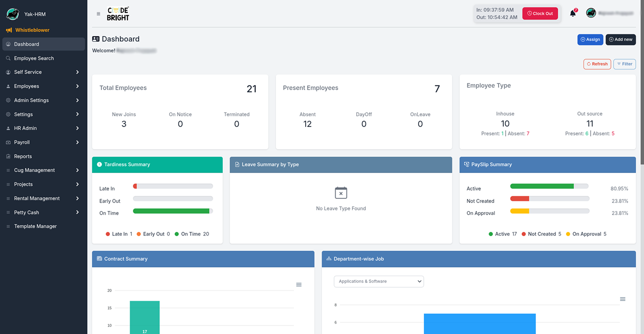The height and width of the screenshot is (334, 644).
Task: Expand the Self Service submenu
Action: (43, 72)
